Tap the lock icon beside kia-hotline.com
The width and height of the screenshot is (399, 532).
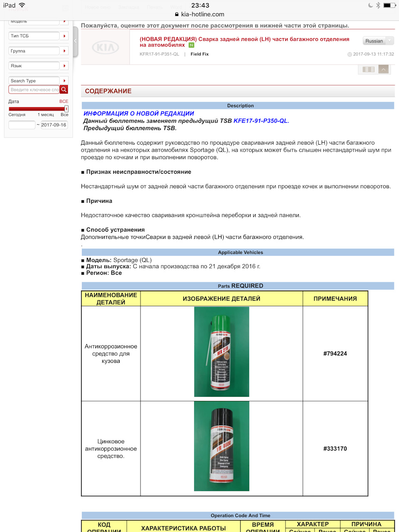pyautogui.click(x=177, y=14)
